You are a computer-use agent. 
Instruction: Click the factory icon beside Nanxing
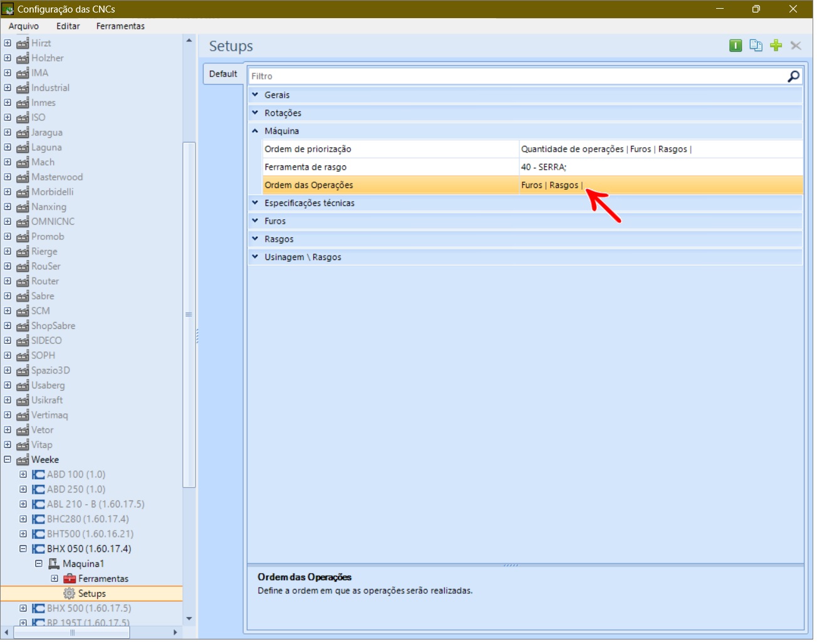(23, 207)
